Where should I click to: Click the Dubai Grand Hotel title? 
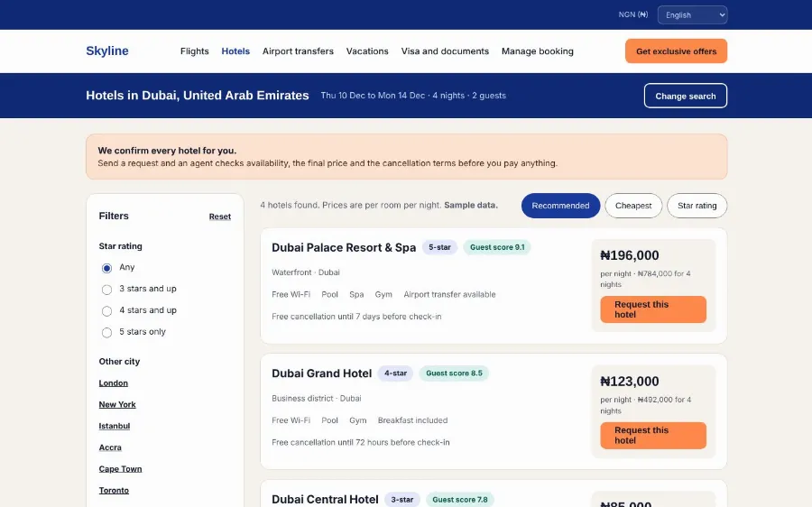click(321, 373)
